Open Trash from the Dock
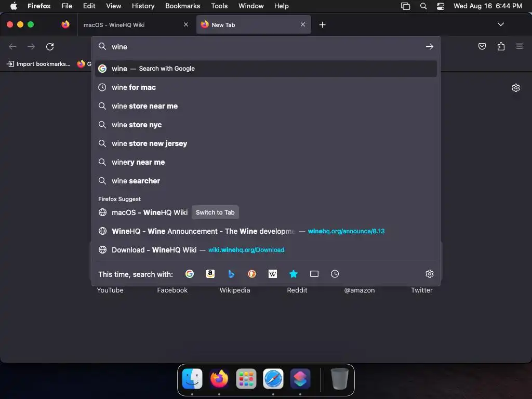The width and height of the screenshot is (532, 399). pos(340,379)
